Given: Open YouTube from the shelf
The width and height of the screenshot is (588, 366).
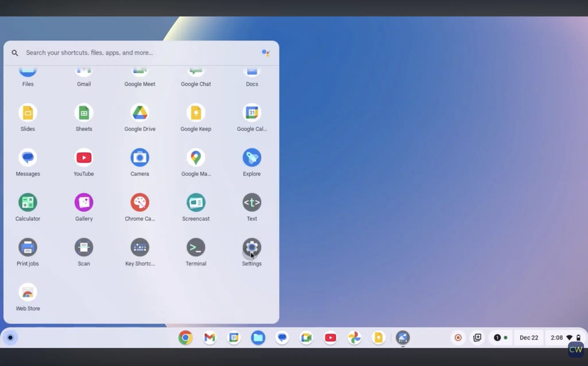Looking at the screenshot, I should 330,338.
